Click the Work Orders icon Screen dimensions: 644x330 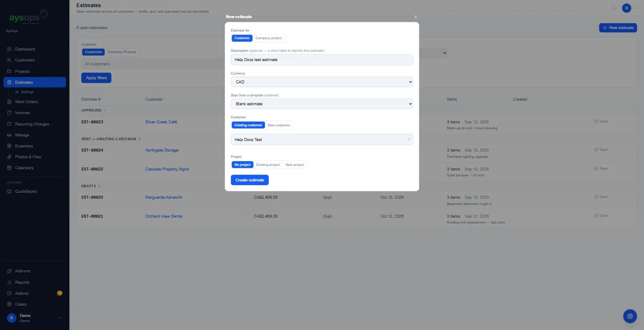(9, 102)
